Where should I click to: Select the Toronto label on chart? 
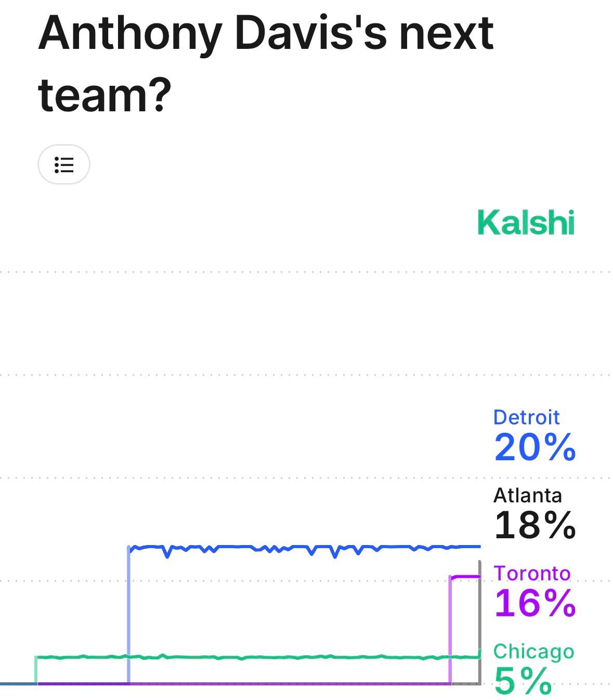click(532, 573)
